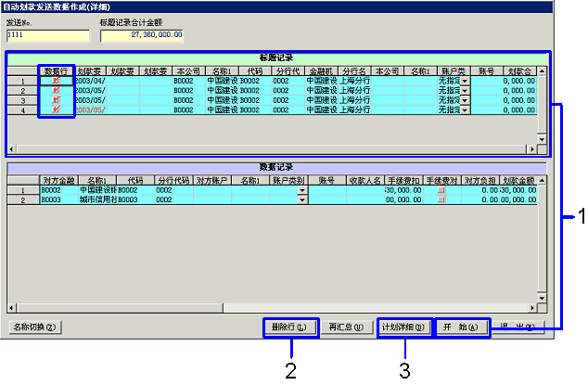Expand 账户类别 dropdown in data row 2

[x=301, y=199]
